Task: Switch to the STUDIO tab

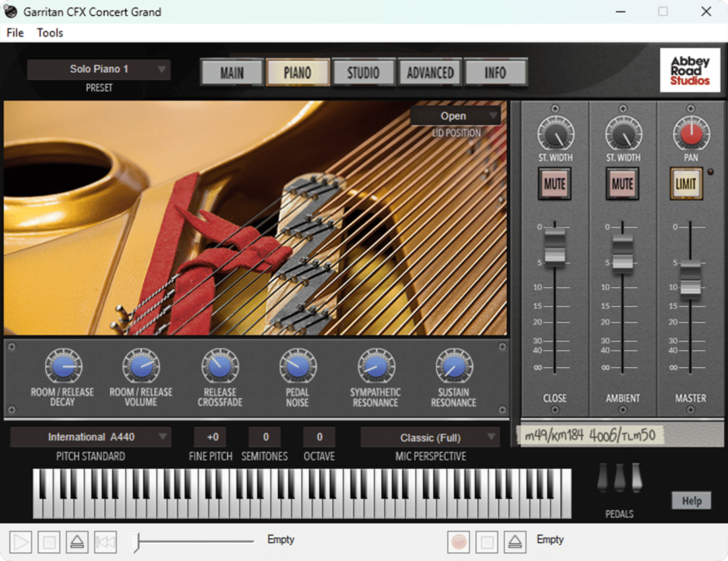Action: point(363,72)
